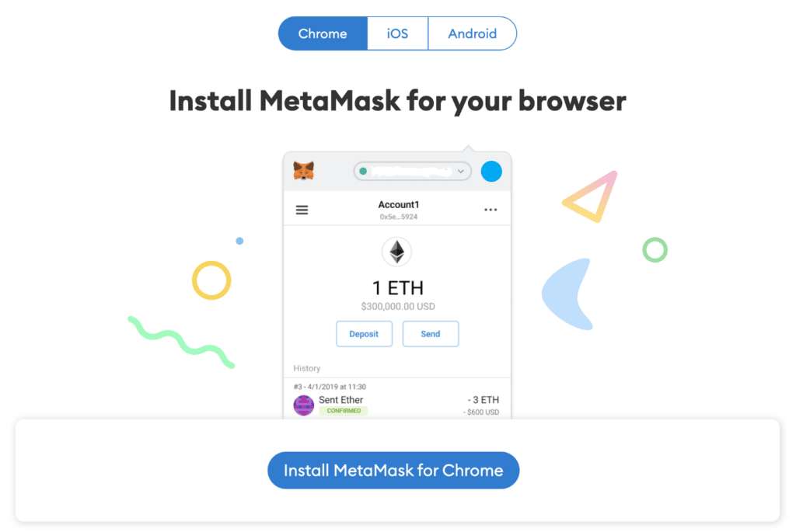Viewport: 796px width, 532px height.
Task: Open the three-dot account options
Action: [x=491, y=210]
